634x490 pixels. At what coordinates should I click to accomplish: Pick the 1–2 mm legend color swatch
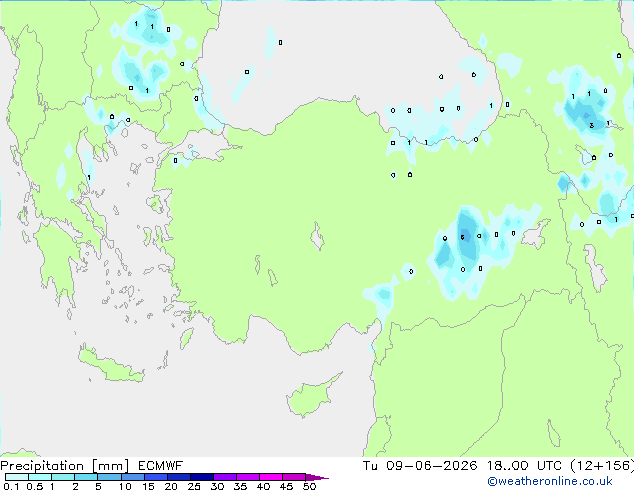point(63,477)
